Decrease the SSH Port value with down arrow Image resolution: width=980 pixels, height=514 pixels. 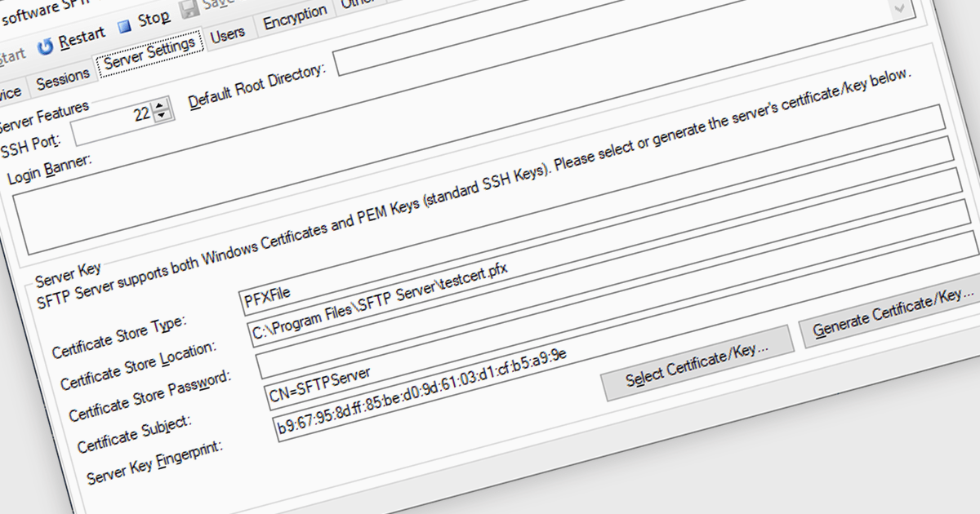(x=162, y=115)
